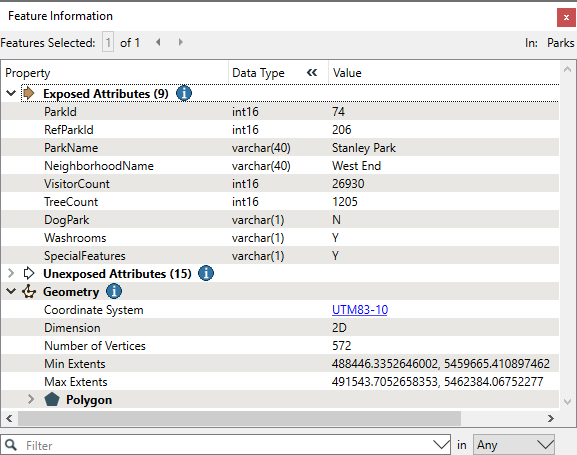Open the UTM83-10 coordinate system link
The image size is (577, 455).
(x=360, y=310)
